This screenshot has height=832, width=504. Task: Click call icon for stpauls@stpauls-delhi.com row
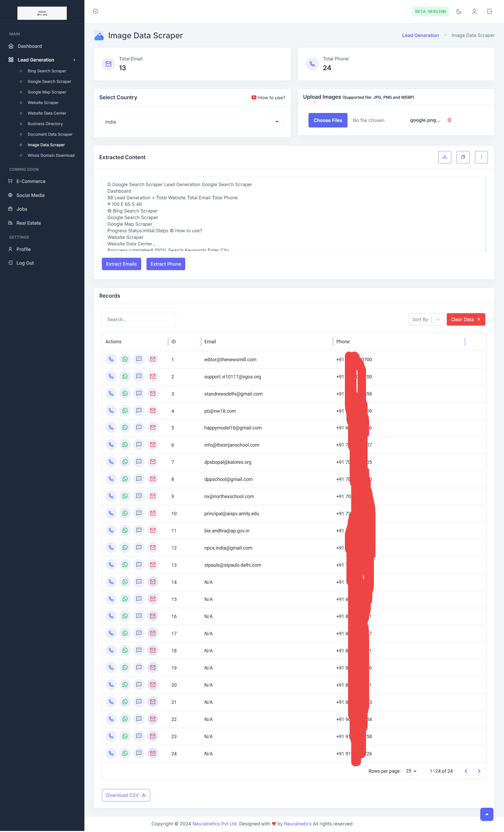pos(111,565)
